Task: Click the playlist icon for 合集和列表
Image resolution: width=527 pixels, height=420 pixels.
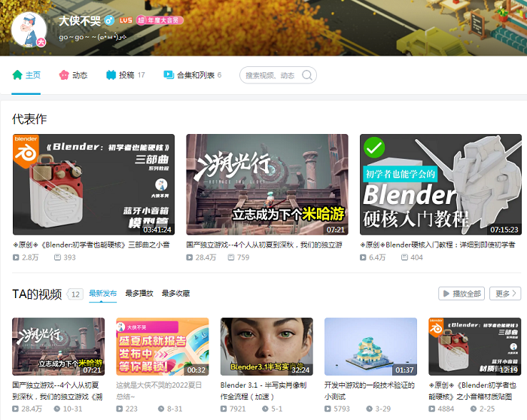Action: click(169, 75)
